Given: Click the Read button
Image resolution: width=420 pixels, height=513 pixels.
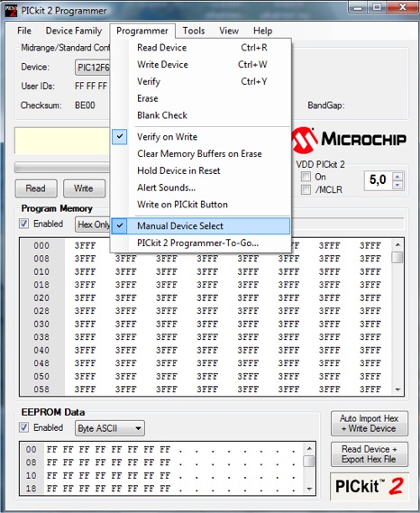Looking at the screenshot, I should coord(36,188).
